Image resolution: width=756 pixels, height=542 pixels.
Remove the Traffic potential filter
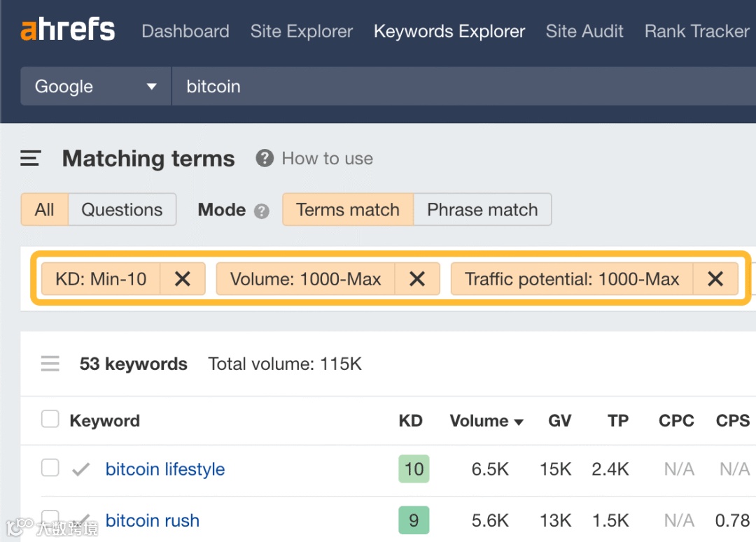point(715,279)
